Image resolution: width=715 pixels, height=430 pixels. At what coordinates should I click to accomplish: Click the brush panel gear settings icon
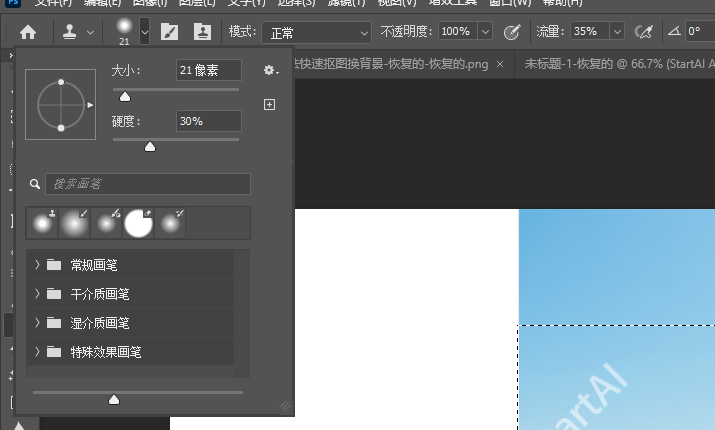click(269, 70)
